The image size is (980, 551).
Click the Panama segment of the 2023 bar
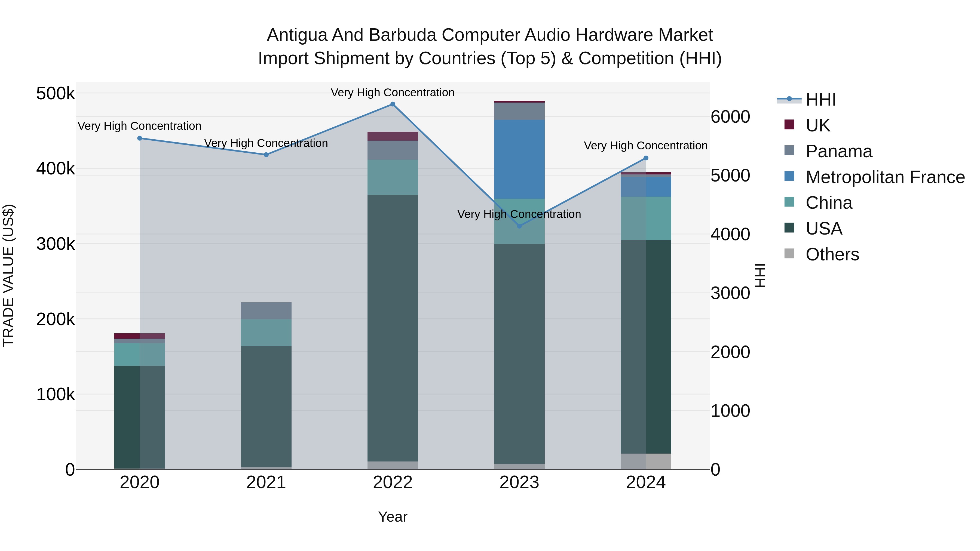pyautogui.click(x=519, y=111)
